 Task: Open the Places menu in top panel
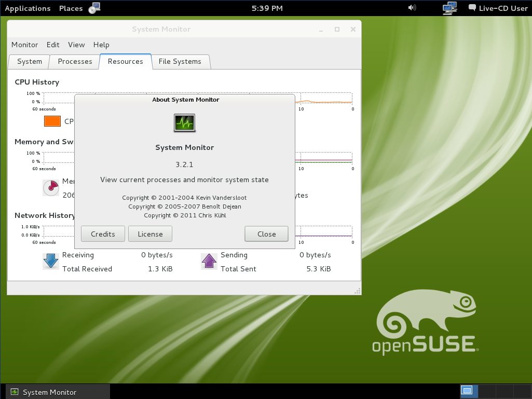[71, 8]
